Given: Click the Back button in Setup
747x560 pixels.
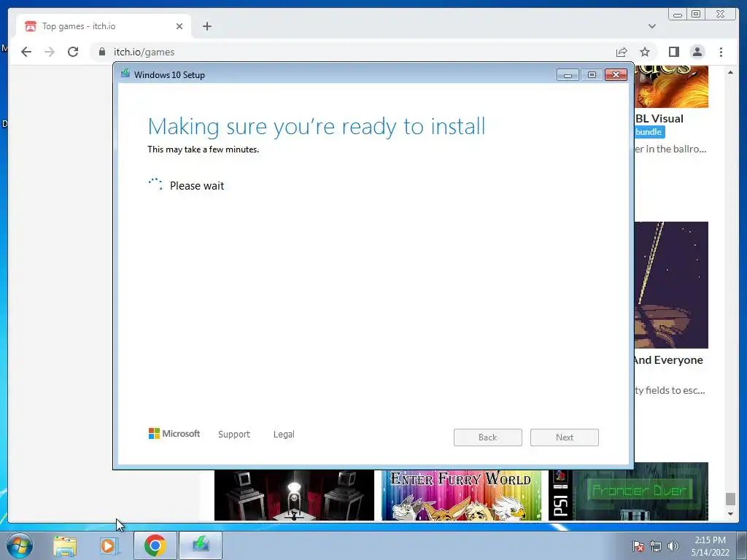Looking at the screenshot, I should tap(488, 437).
